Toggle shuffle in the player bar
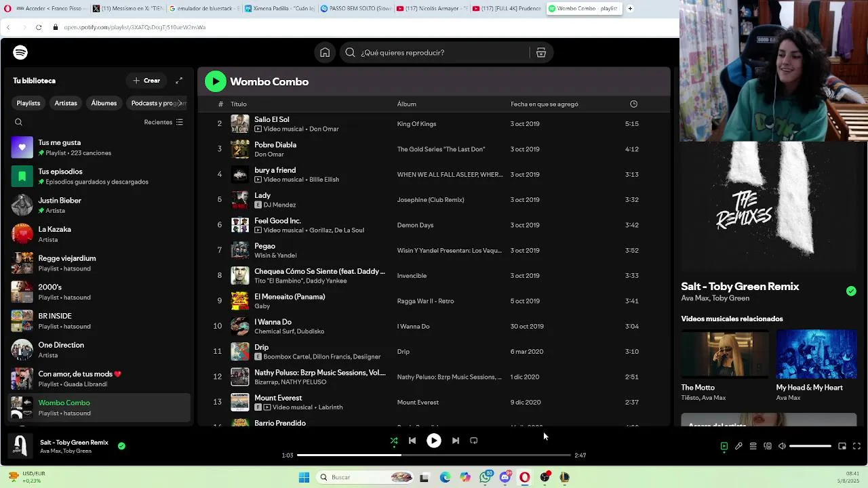Image resolution: width=868 pixels, height=488 pixels. click(x=393, y=441)
